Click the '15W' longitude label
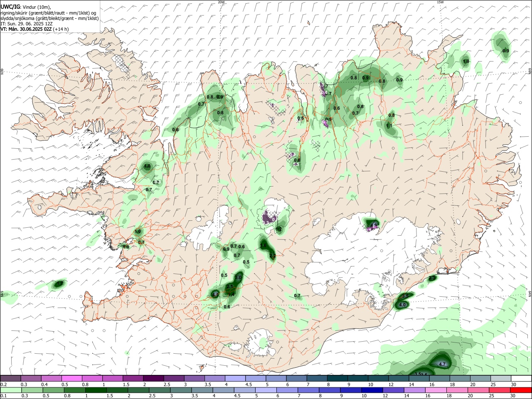532x399 pixels. pos(440,2)
